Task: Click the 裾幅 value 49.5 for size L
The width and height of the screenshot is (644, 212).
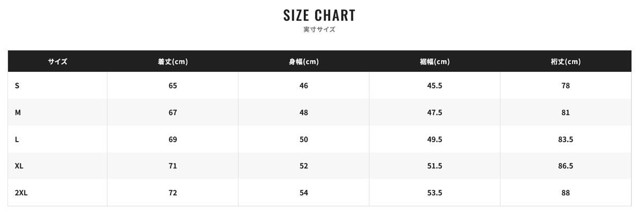Action: (x=435, y=140)
